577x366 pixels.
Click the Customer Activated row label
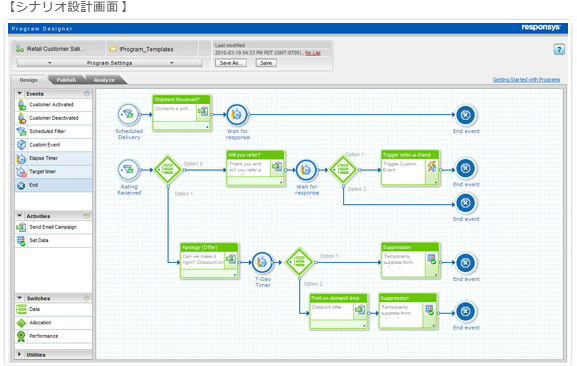[x=52, y=105]
